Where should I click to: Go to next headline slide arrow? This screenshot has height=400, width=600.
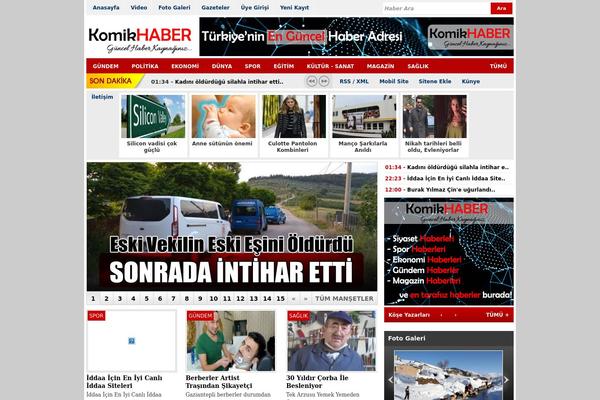coord(305,298)
